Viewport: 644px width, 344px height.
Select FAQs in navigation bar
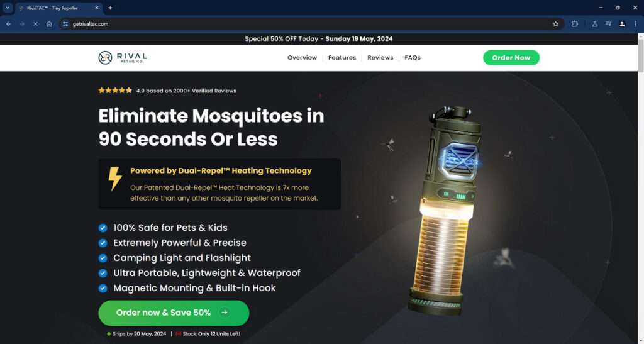point(413,58)
